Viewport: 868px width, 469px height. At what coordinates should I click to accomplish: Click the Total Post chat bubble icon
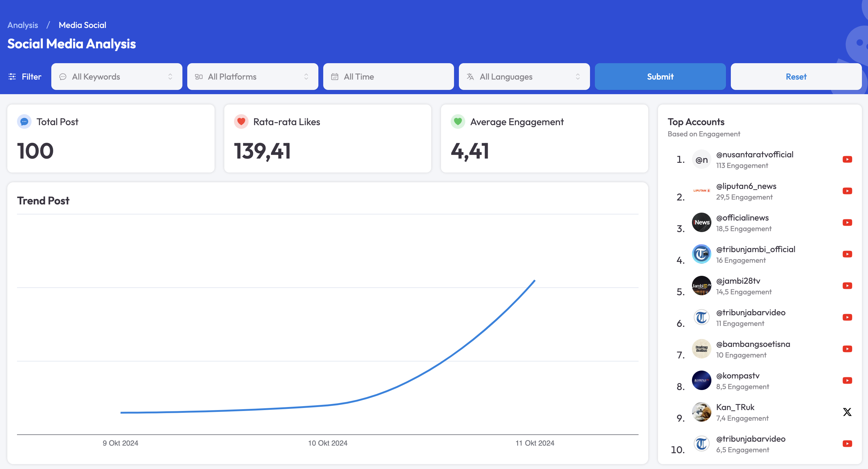(24, 122)
